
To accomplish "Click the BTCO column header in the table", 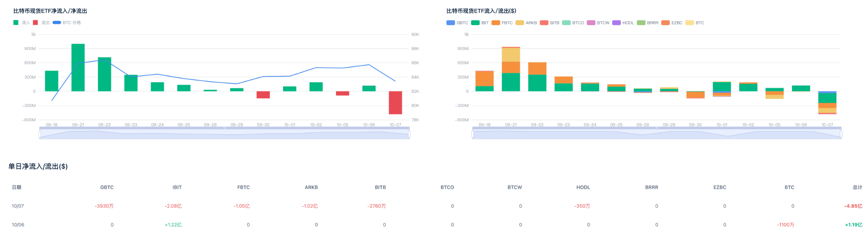I will [447, 187].
